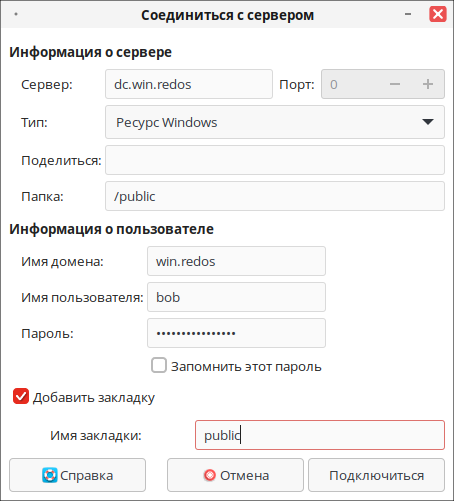Click the Отмена button
Screen dimensions: 454x501
pyautogui.click(x=235, y=475)
